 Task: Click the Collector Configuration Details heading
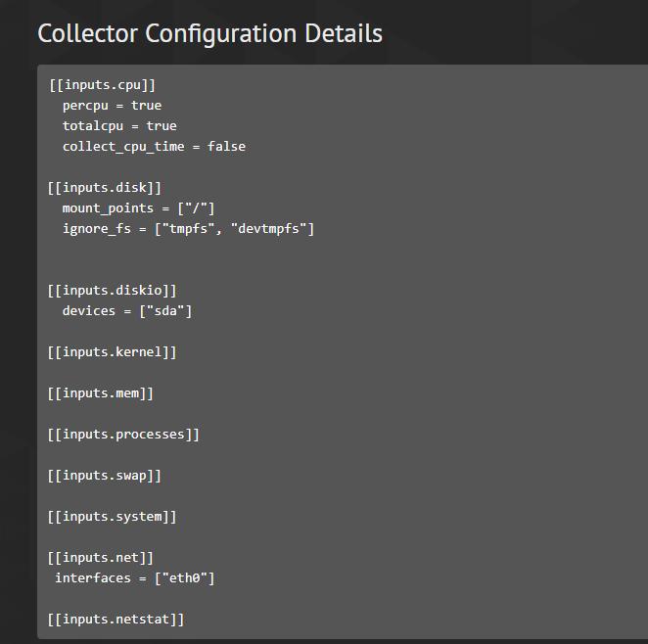[209, 34]
